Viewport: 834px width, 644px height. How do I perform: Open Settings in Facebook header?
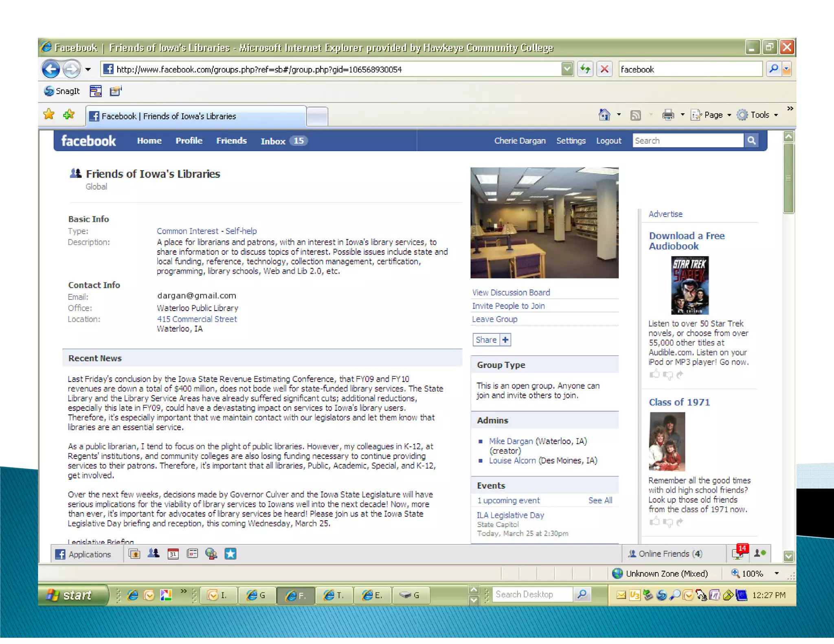click(571, 141)
